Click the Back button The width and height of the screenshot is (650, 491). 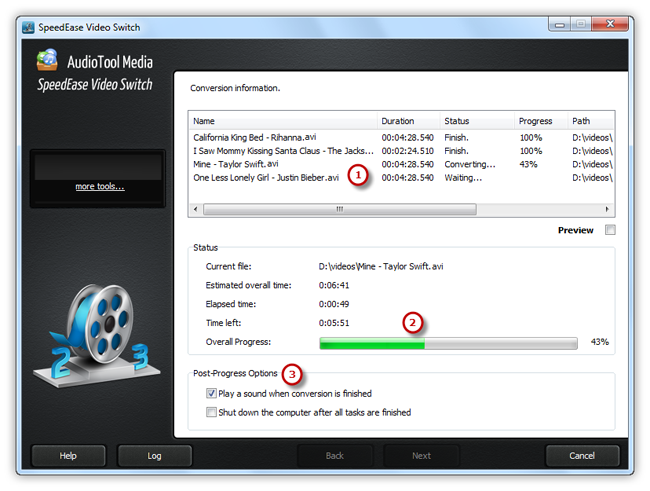pos(335,456)
